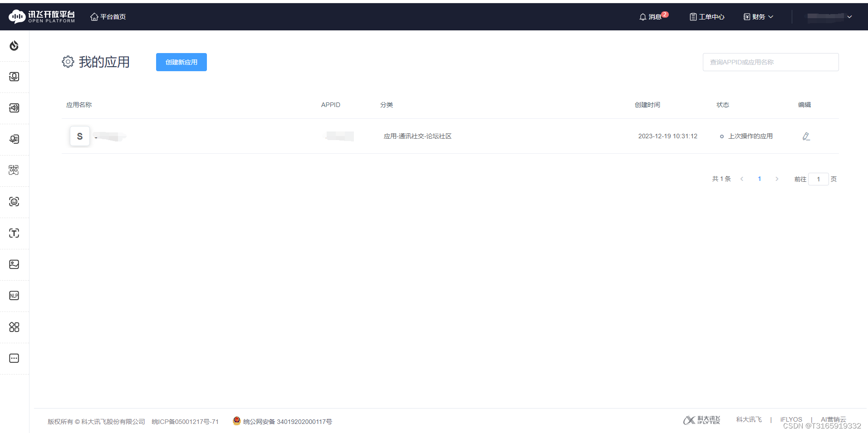This screenshot has height=433, width=868.
Task: Click the 科大讯飞 iFLYTEK footer logo
Action: tap(701, 420)
